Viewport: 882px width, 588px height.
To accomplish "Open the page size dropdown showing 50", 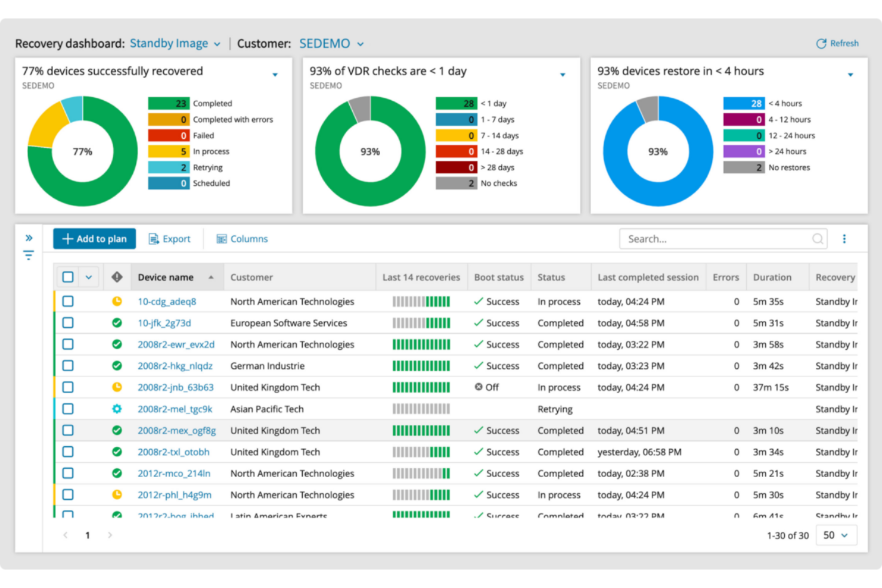I will click(836, 535).
